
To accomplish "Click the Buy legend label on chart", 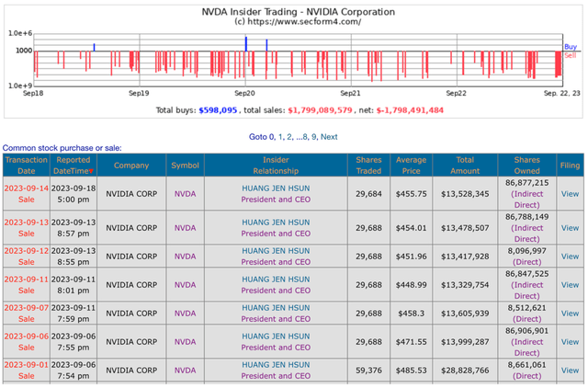I will click(x=570, y=47).
